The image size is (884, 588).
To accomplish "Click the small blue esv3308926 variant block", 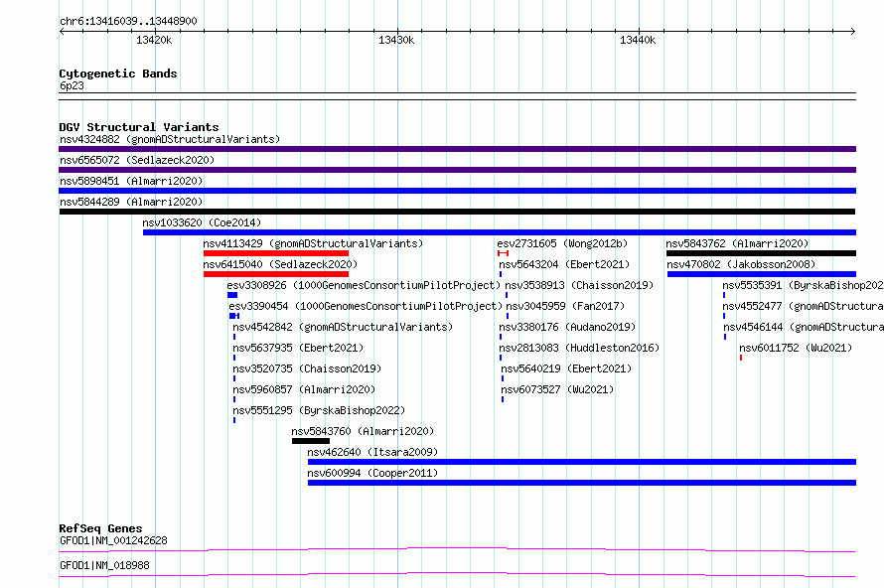I will click(x=232, y=295).
